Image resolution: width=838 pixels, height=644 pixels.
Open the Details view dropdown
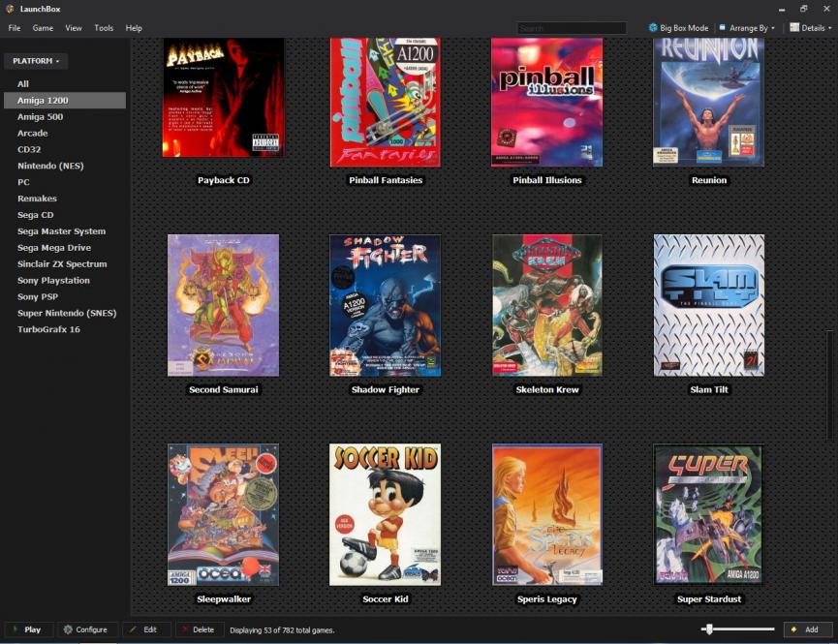(x=810, y=28)
